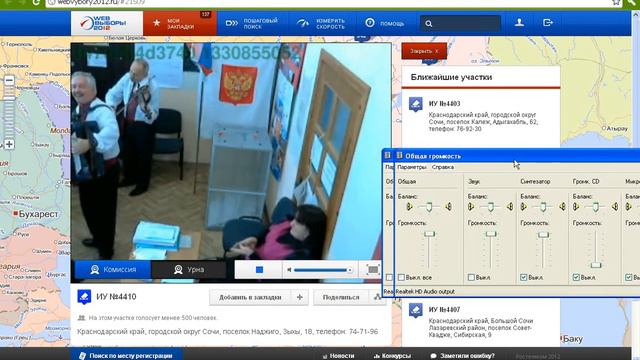The image size is (640, 360).
Task: Zoom out the map with minus button
Action: click(x=9, y=80)
